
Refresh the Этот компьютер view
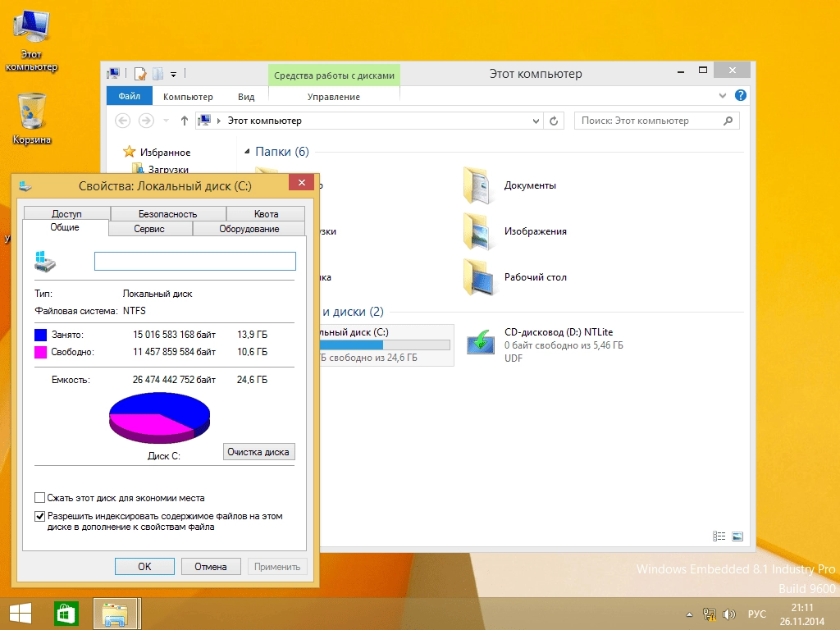pos(554,121)
